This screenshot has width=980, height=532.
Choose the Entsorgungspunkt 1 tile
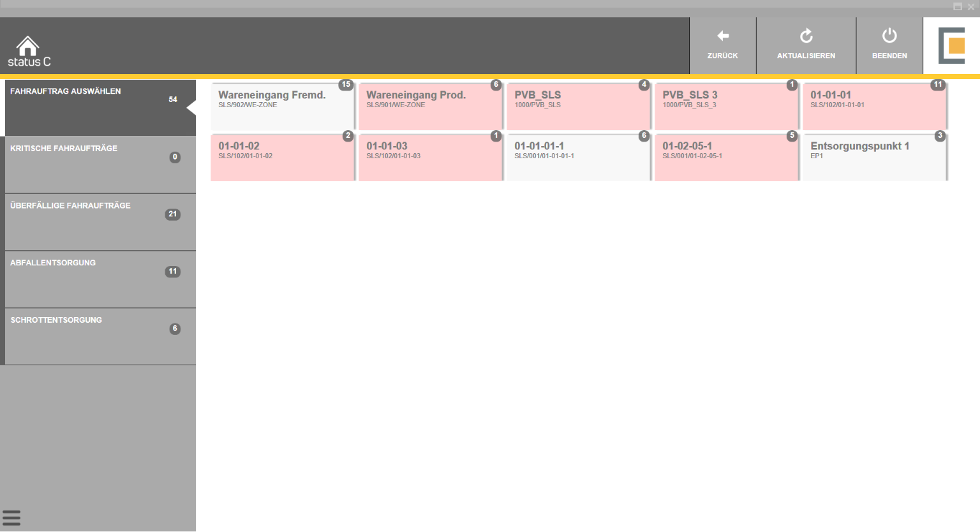pos(874,157)
